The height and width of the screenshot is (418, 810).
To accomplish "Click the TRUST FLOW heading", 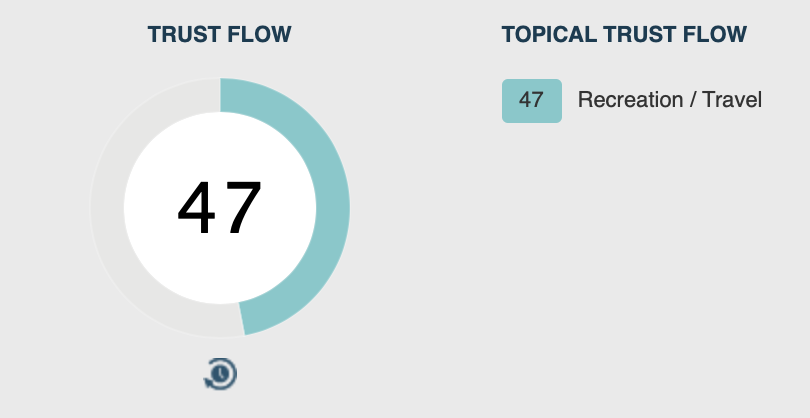I will tap(220, 35).
